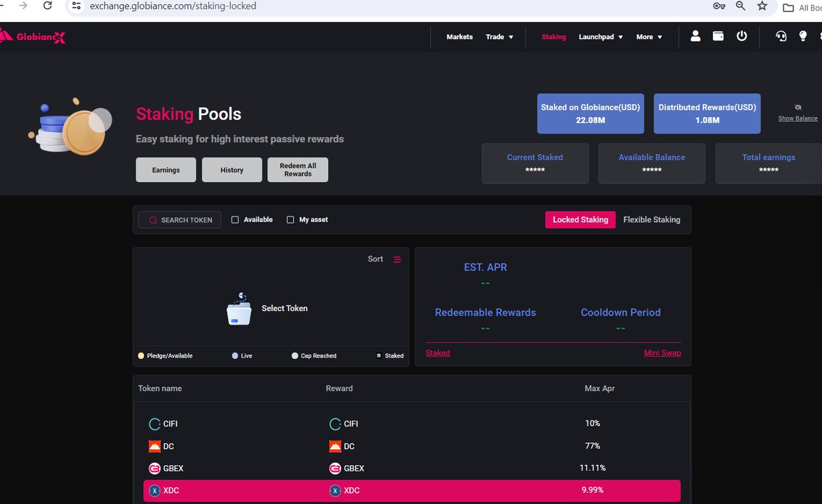Click the GlobianceX logo
The width and height of the screenshot is (822, 504).
point(33,36)
